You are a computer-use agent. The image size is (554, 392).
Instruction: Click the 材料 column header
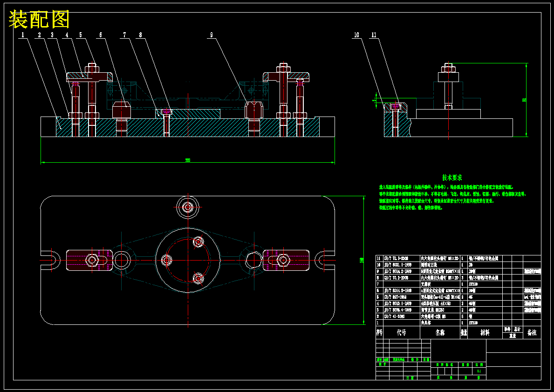coord(485,333)
